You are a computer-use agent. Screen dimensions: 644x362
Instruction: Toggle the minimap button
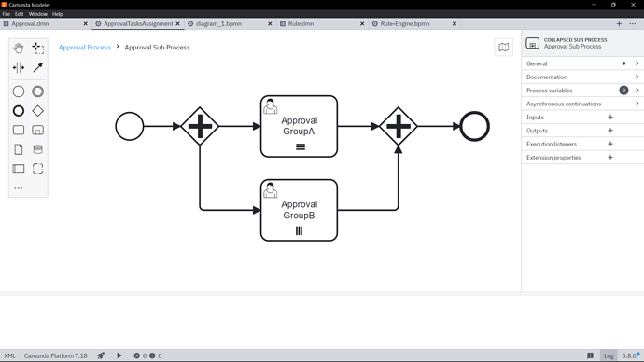[504, 48]
